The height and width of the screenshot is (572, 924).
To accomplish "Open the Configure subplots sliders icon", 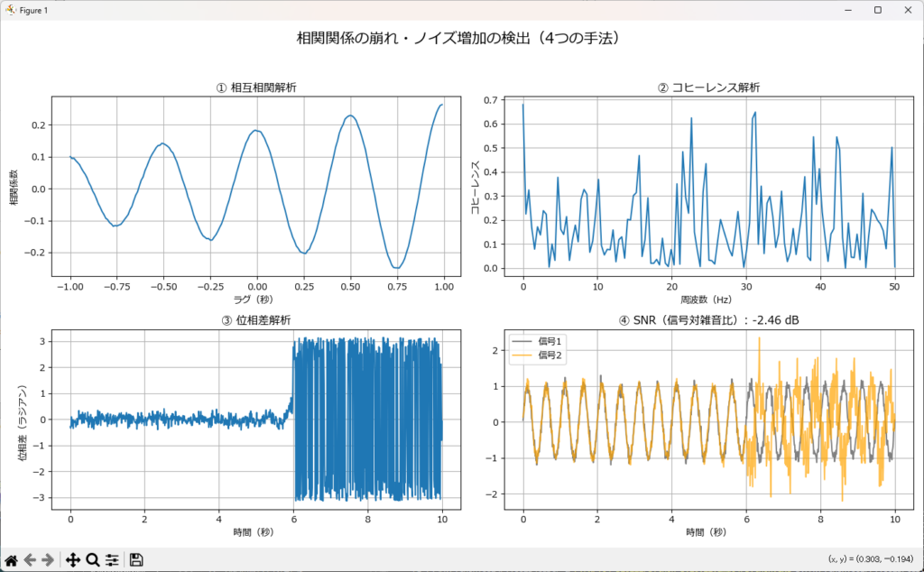I will click(112, 559).
